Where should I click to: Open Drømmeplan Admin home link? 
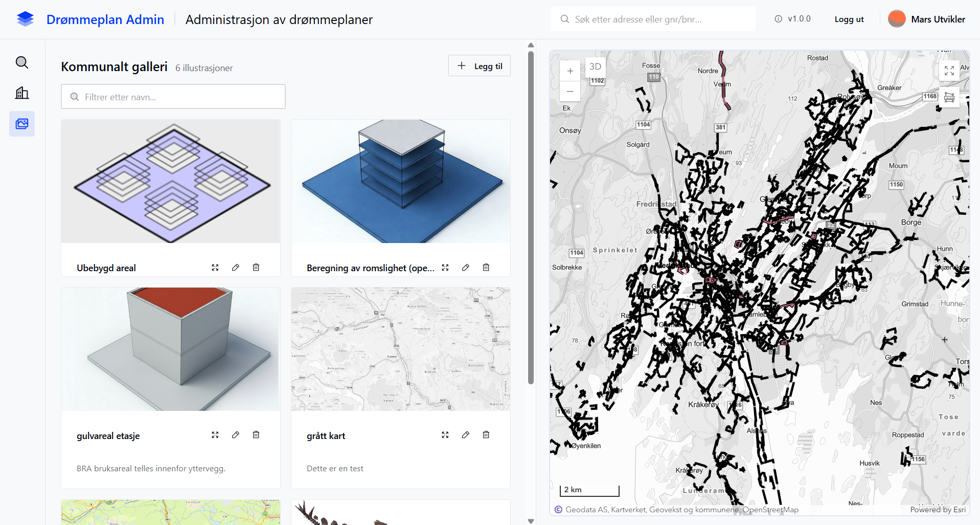[x=105, y=19]
